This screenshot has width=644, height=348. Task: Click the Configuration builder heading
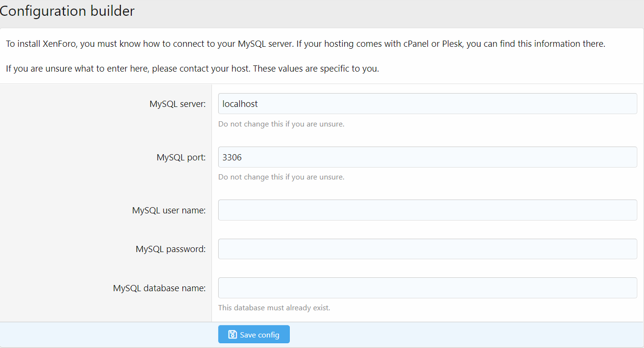click(x=67, y=11)
